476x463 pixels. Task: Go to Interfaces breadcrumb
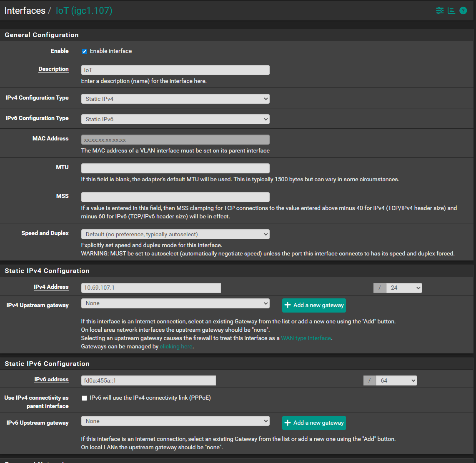click(x=25, y=11)
